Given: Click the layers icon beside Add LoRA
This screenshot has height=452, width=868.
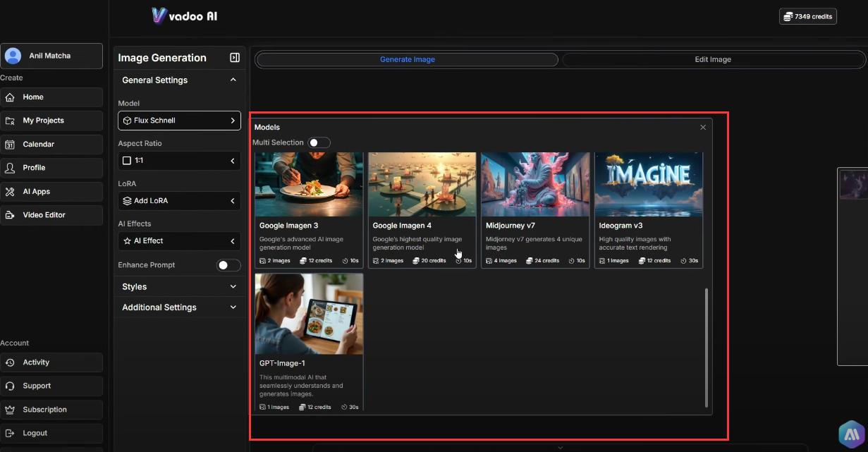Looking at the screenshot, I should [x=128, y=201].
